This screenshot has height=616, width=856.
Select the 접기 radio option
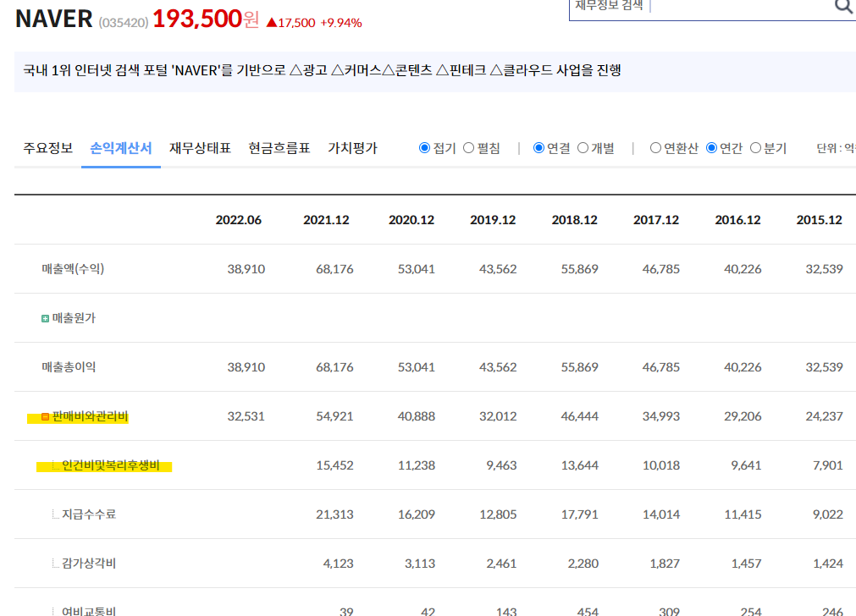[x=425, y=147]
